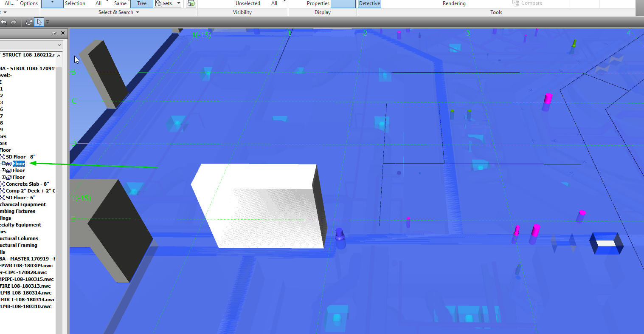
Task: Click the SD Floor - 8" item icon
Action: point(3,156)
